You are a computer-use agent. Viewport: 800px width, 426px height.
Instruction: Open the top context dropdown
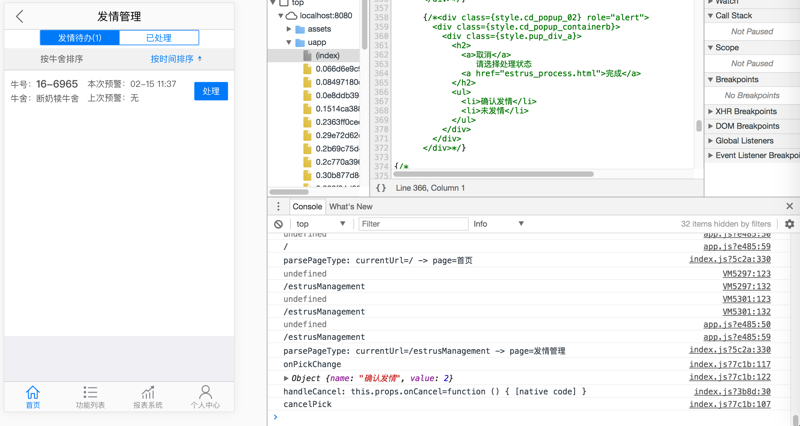click(320, 224)
